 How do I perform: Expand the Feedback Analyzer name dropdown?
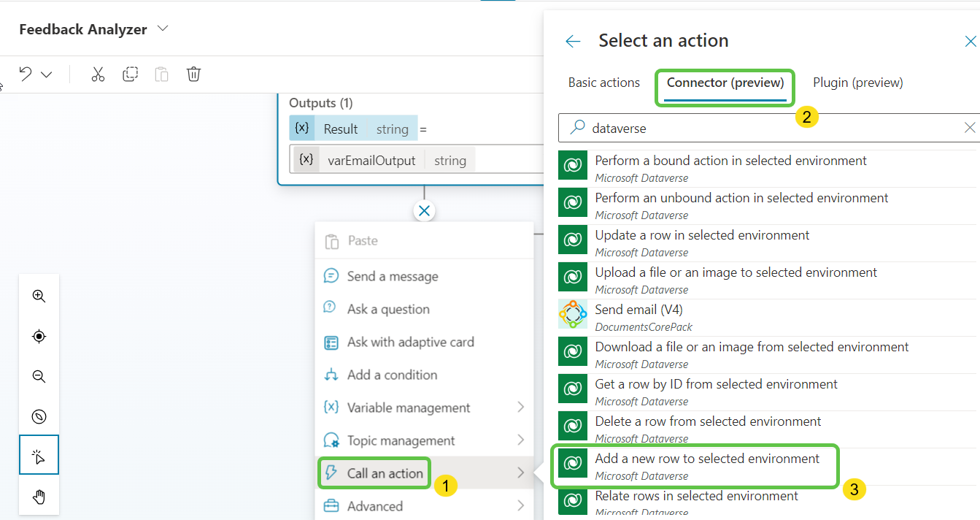click(x=163, y=29)
